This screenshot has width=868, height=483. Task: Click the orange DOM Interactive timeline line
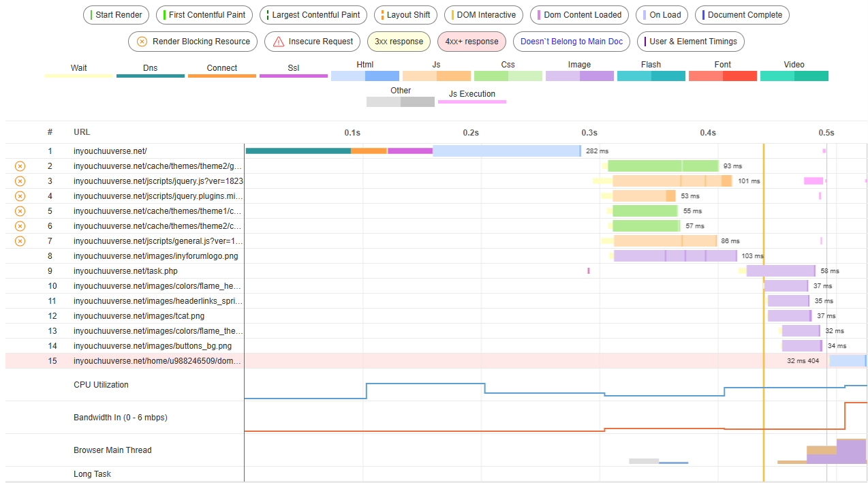(x=764, y=313)
